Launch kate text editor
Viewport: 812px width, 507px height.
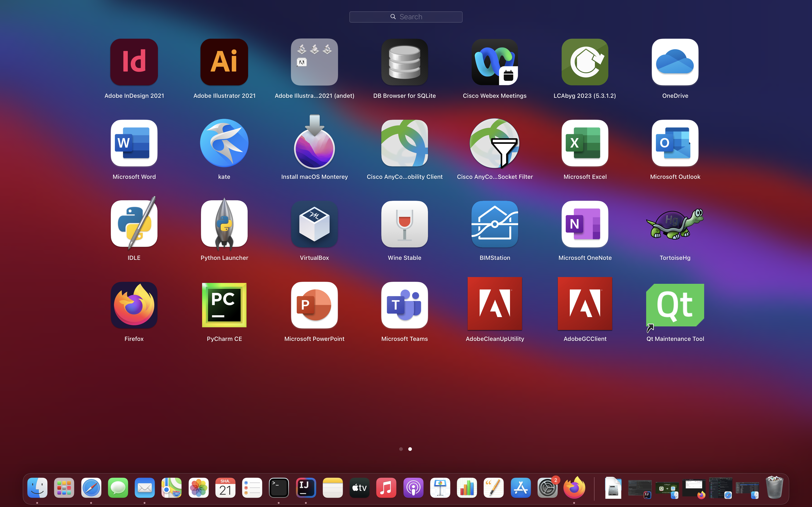(x=224, y=143)
